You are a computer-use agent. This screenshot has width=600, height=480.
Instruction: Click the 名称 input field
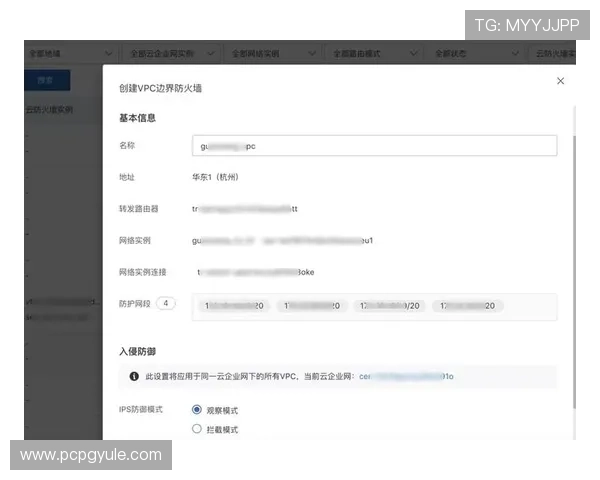coord(374,145)
